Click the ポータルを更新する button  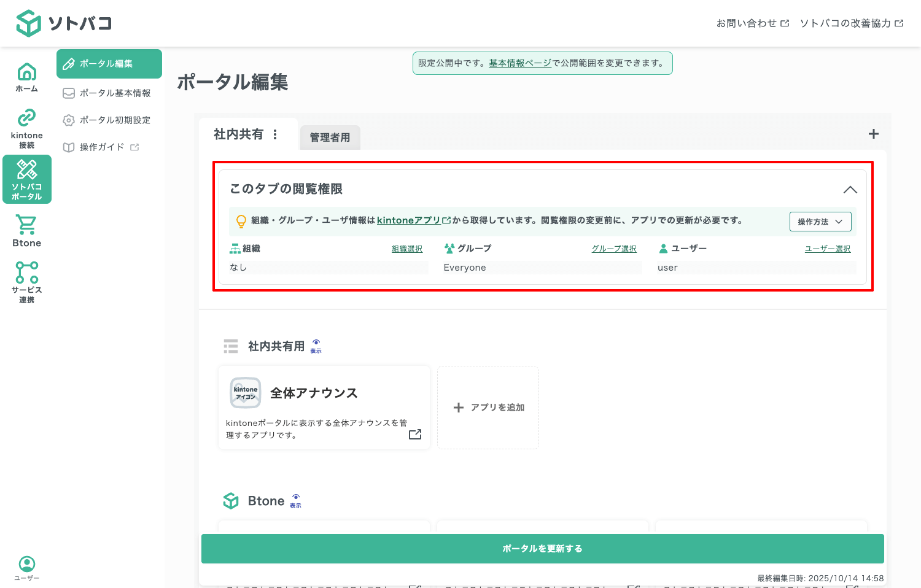coord(542,548)
